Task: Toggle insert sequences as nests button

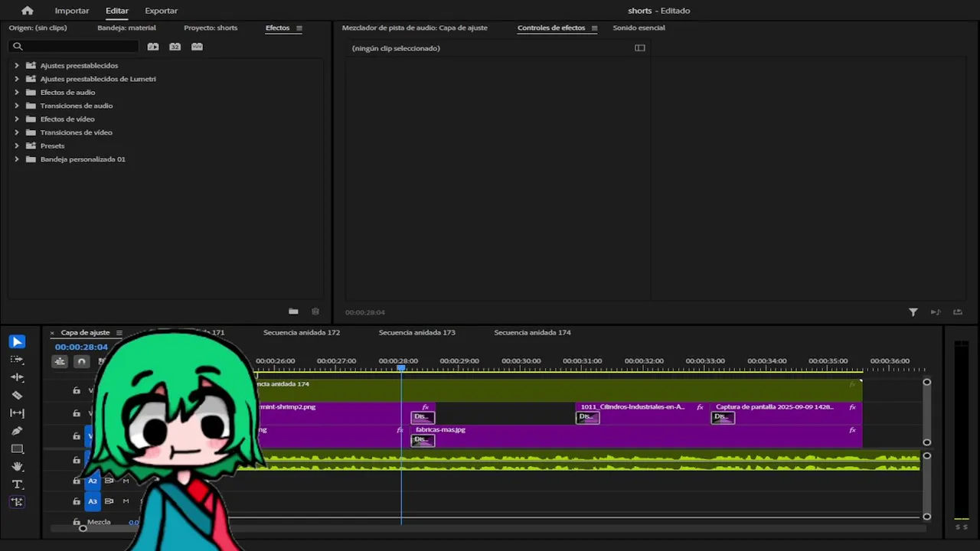Action: click(x=60, y=361)
